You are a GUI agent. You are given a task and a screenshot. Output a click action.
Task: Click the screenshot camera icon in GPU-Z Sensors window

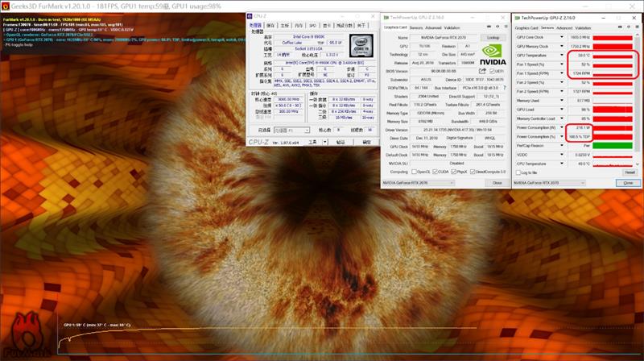pyautogui.click(x=620, y=27)
